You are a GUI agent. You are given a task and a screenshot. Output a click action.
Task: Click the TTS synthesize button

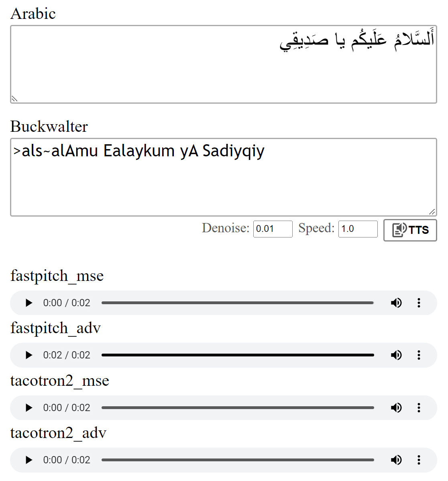(410, 230)
